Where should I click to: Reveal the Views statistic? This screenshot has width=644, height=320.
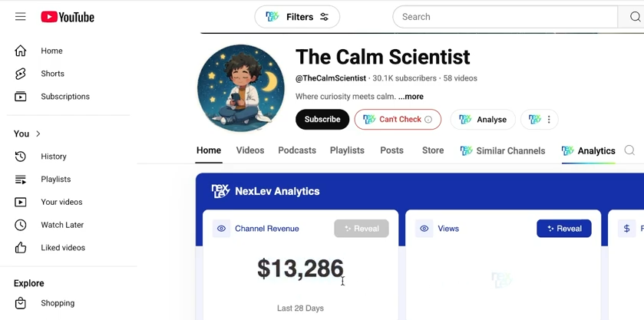563,229
